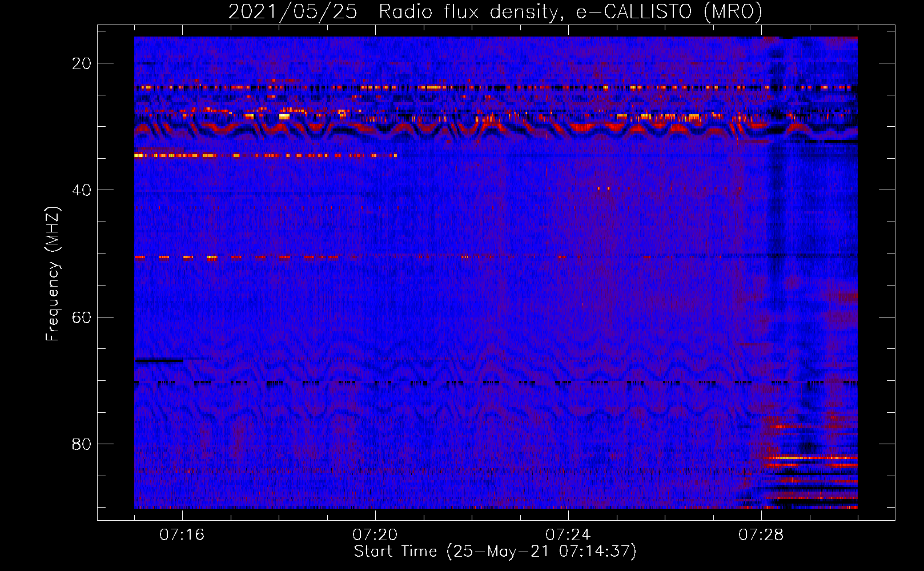The height and width of the screenshot is (571, 924).
Task: Click the frequency tick label 60
Action: click(82, 317)
